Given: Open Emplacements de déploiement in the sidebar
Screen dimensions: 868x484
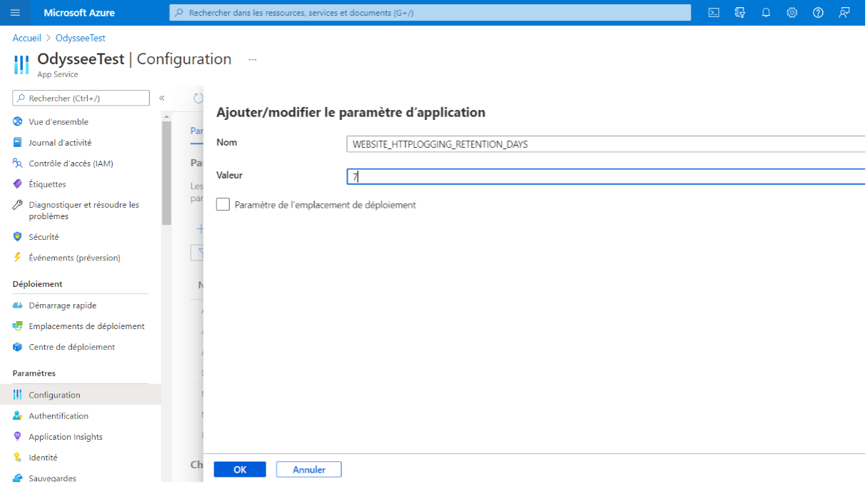Looking at the screenshot, I should [86, 326].
